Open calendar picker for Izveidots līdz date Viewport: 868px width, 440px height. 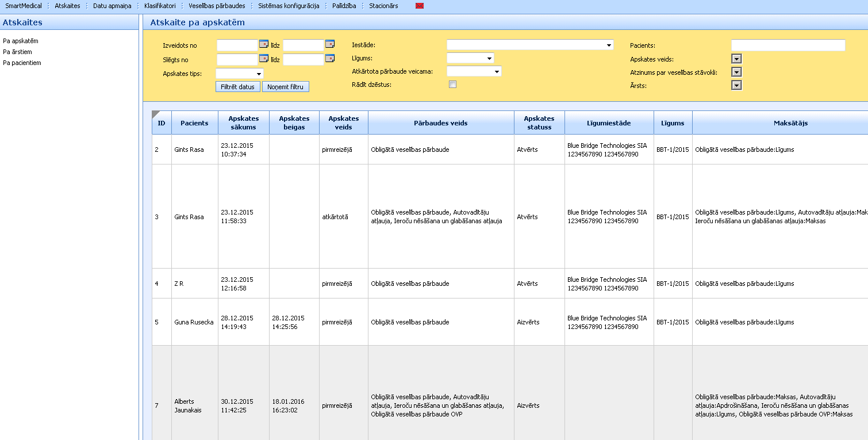tap(330, 44)
